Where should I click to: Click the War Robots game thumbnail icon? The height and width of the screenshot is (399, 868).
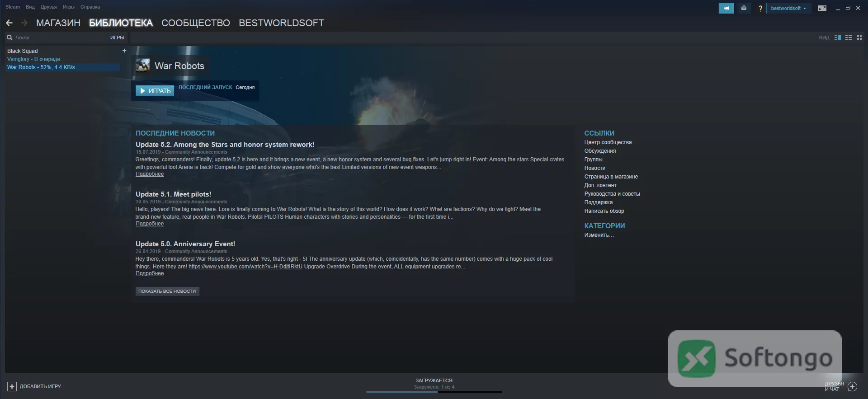click(x=143, y=66)
